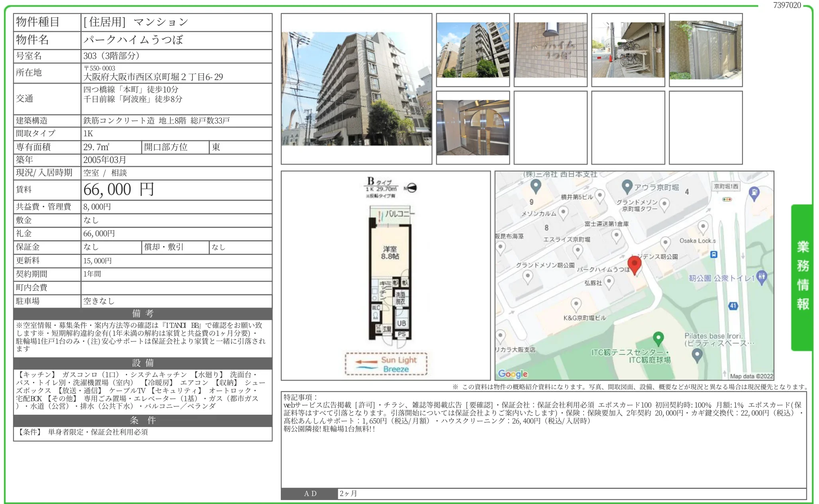Viewport: 819px width, 504px height.
Task: Open the building nameplate sign thumbnail
Action: [x=550, y=50]
